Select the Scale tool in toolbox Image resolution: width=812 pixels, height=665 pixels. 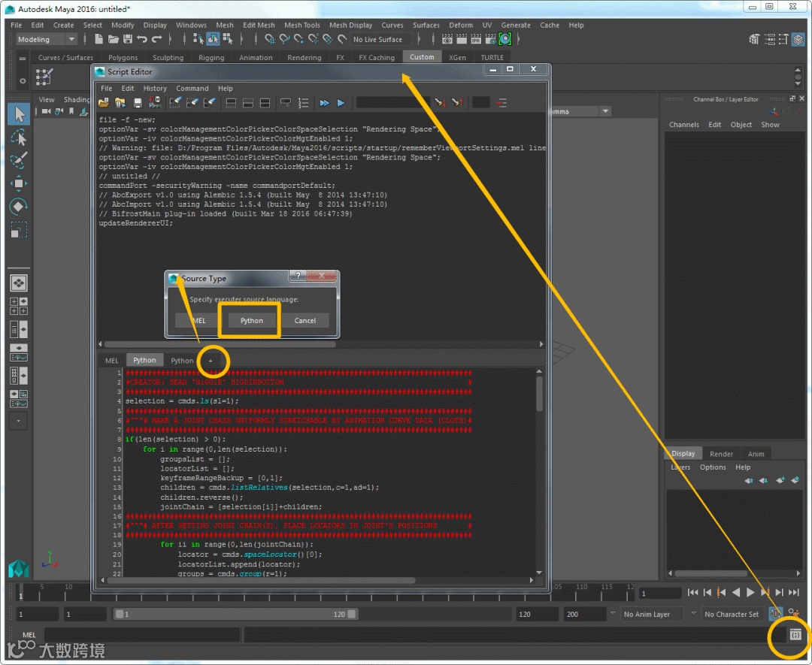[x=19, y=229]
